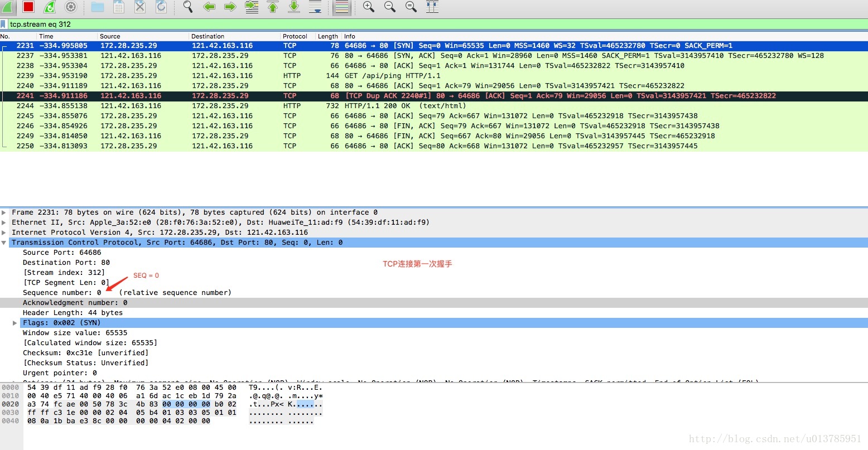Sort packets by the Source column header
Screen dimensions: 868x450
pyautogui.click(x=143, y=36)
